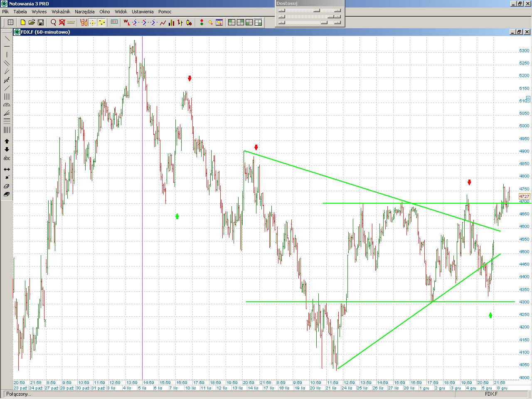The height and width of the screenshot is (399, 532).
Task: Open the Narzędzia menu
Action: [x=84, y=12]
